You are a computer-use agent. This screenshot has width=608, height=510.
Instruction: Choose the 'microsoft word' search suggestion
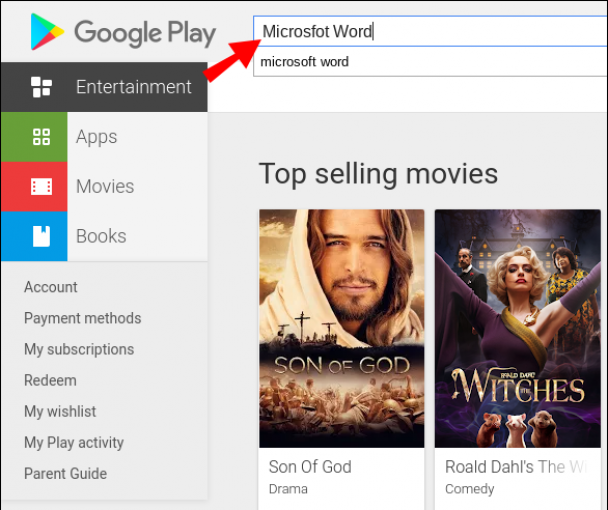coord(305,62)
